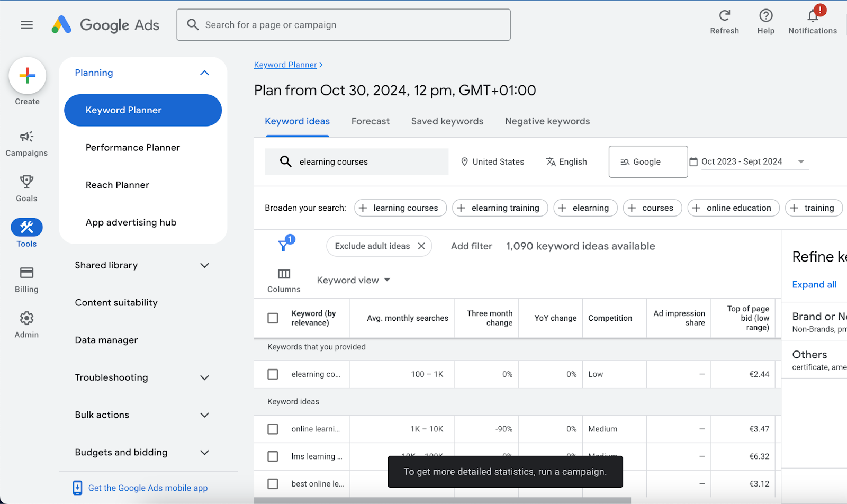Click the horizontal scrollbar under table
Image resolution: width=847 pixels, height=504 pixels.
[442, 500]
